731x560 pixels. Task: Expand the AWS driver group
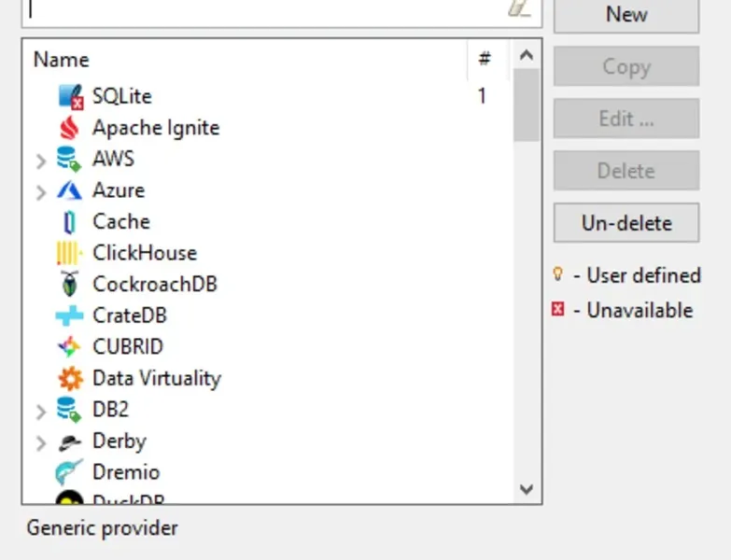[40, 161]
